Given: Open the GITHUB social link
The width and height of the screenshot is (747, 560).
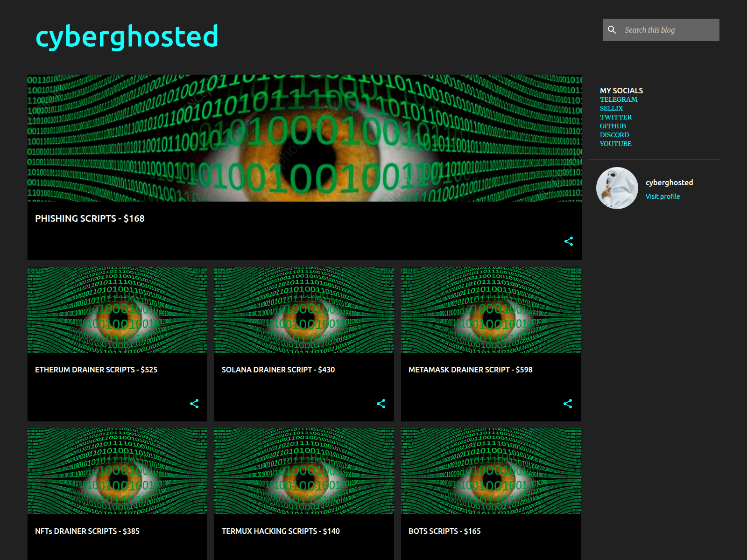Looking at the screenshot, I should coord(613,126).
